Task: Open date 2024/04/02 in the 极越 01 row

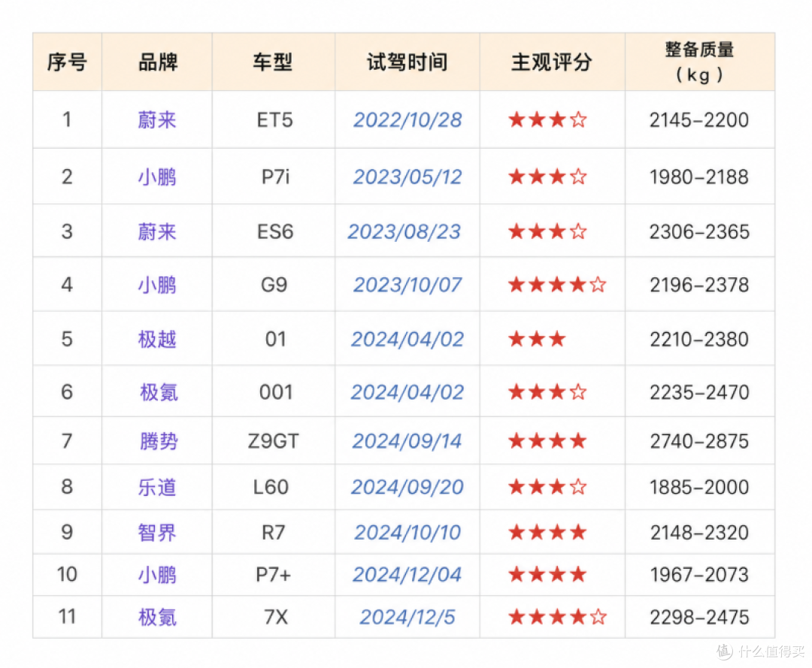Action: click(x=407, y=340)
